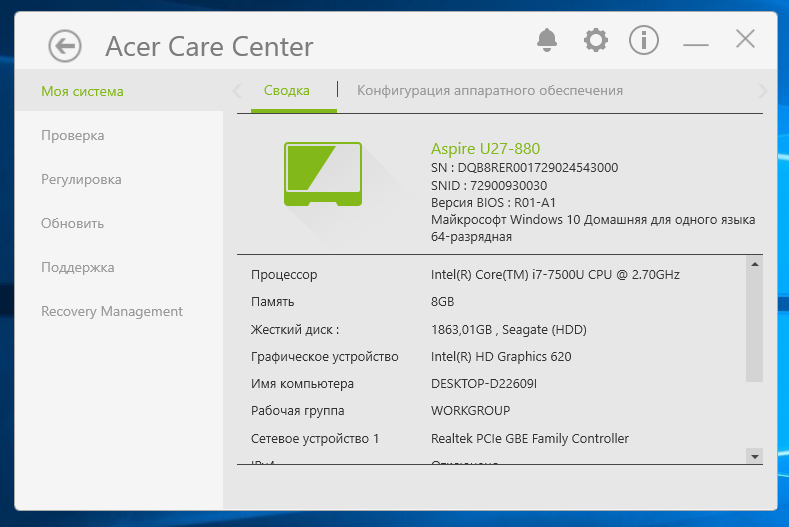Click the Майкрософт Windows 10 Домашняя text
Screen dimensions: 789x527
point(593,220)
